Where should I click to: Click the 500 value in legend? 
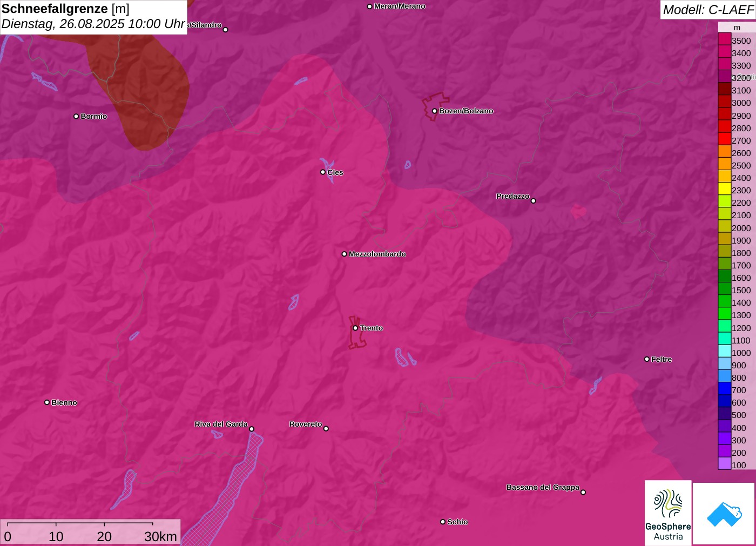click(x=739, y=415)
